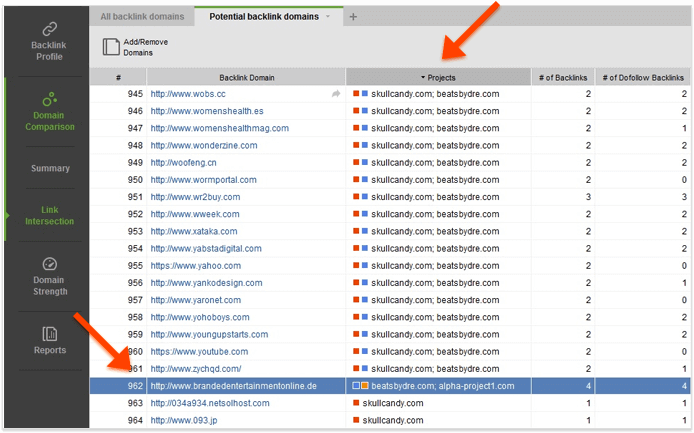694x433 pixels.
Task: Click the Backlink Domain column header
Action: point(246,77)
